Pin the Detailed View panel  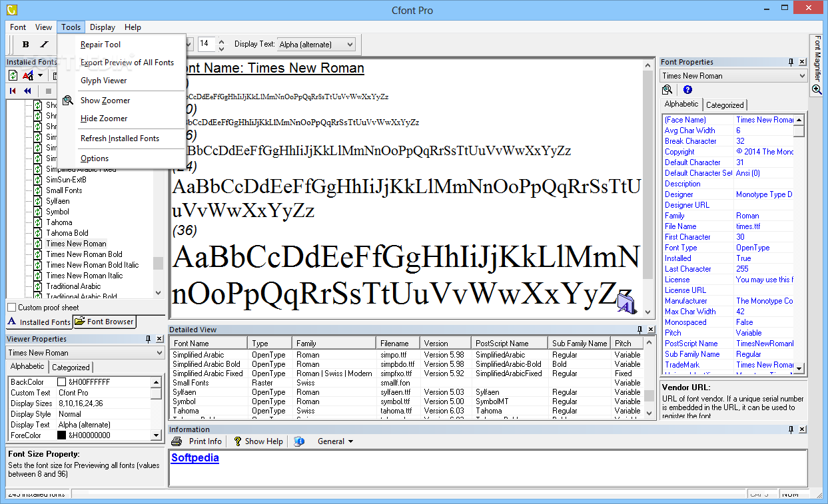[x=639, y=330]
